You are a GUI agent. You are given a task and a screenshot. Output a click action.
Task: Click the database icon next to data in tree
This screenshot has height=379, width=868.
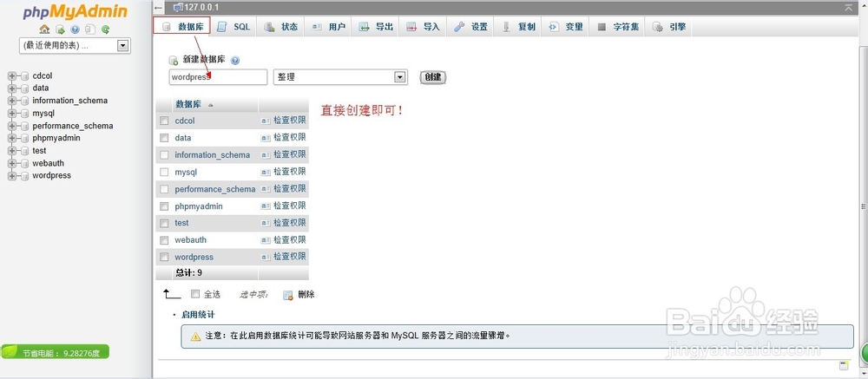click(24, 88)
